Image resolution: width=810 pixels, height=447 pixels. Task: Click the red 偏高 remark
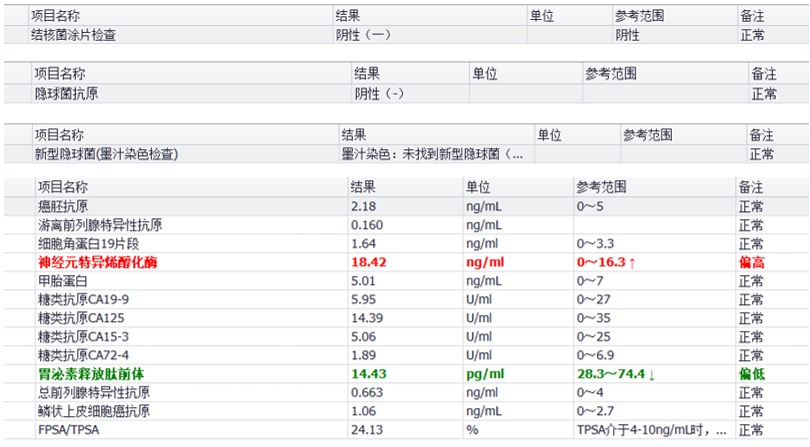click(752, 263)
